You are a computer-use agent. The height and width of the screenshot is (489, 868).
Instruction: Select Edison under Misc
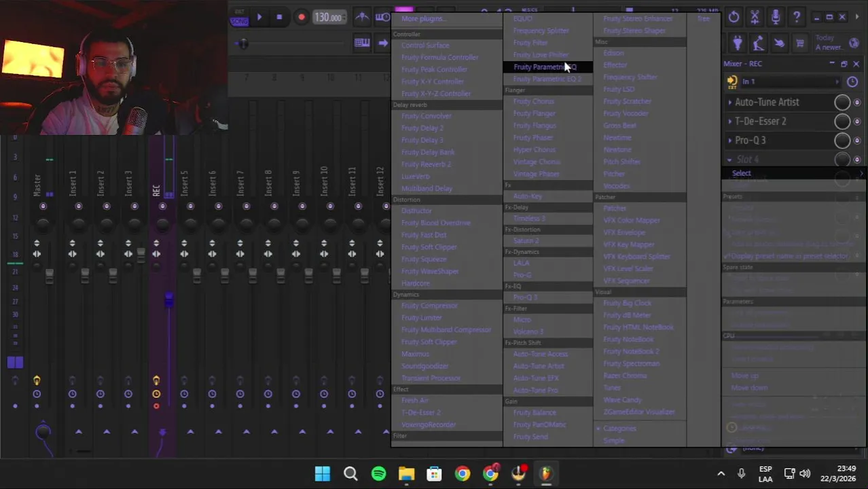613,53
